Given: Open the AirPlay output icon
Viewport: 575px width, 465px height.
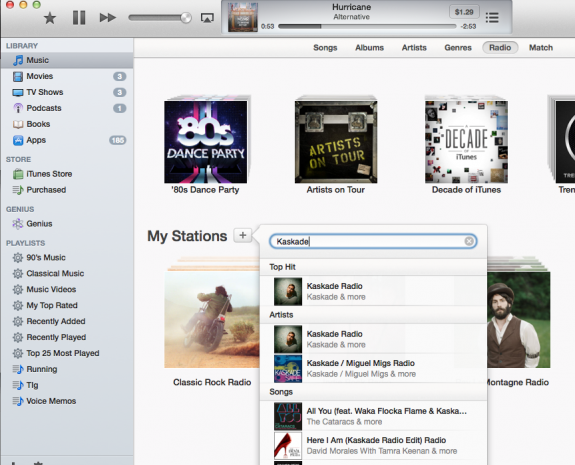Looking at the screenshot, I should 207,18.
